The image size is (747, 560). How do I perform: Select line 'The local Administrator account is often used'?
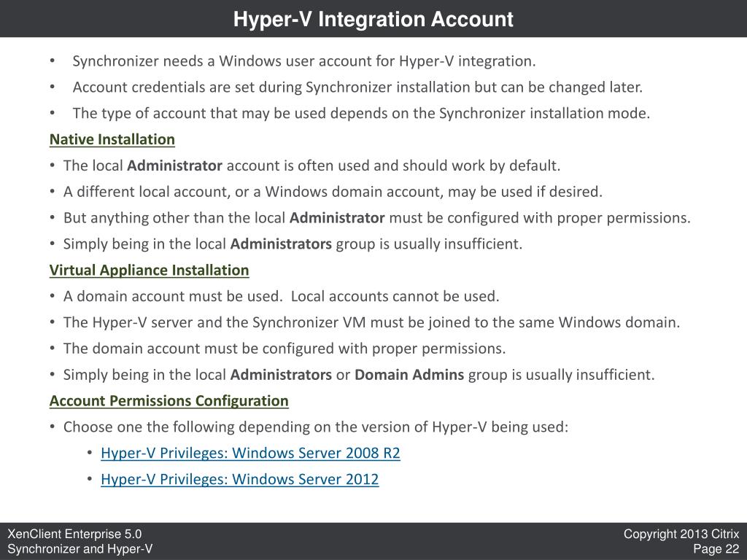(x=311, y=166)
